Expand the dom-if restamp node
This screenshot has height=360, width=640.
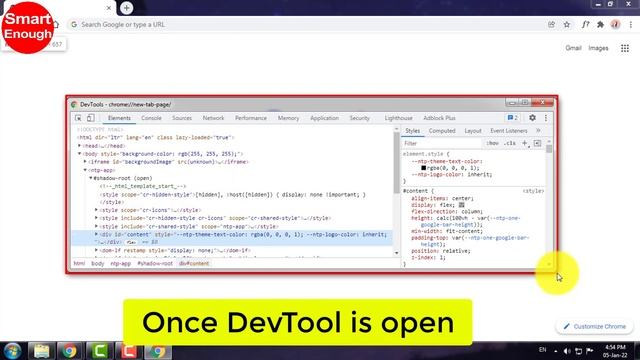coord(96,250)
